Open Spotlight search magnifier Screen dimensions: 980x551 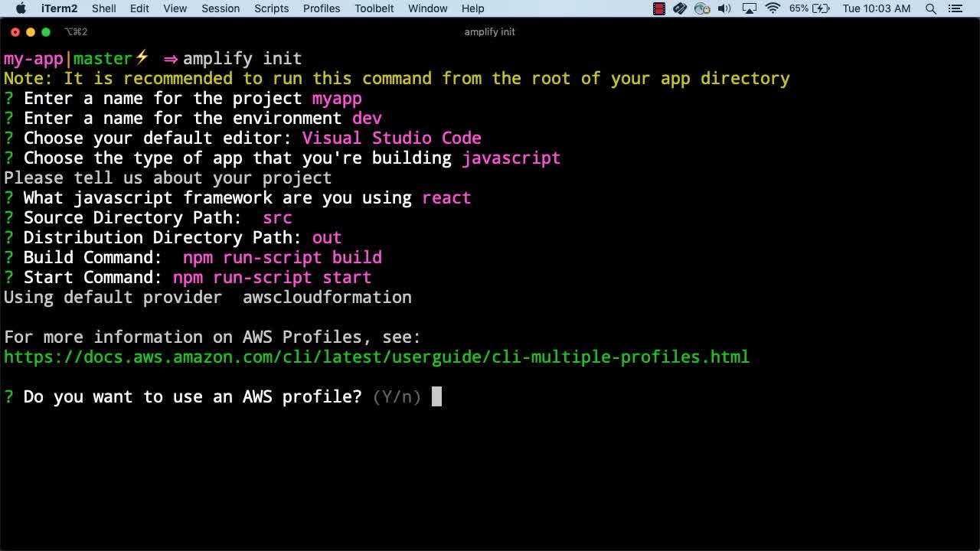[931, 8]
